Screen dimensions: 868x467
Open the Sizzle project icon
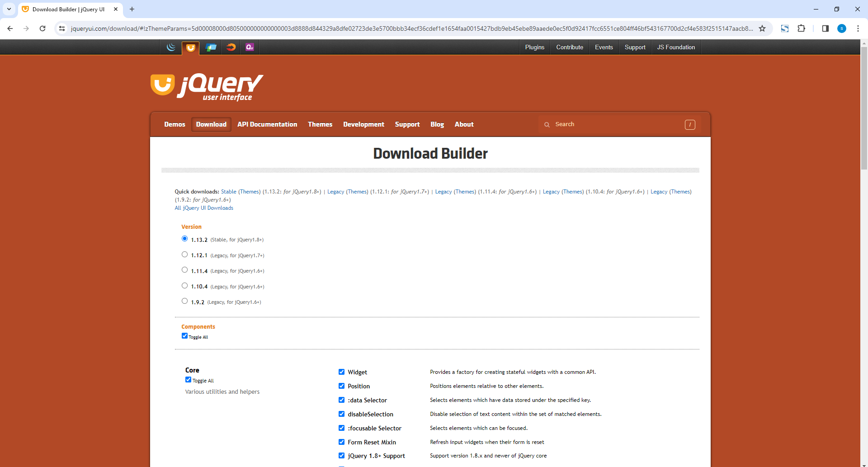(x=231, y=47)
